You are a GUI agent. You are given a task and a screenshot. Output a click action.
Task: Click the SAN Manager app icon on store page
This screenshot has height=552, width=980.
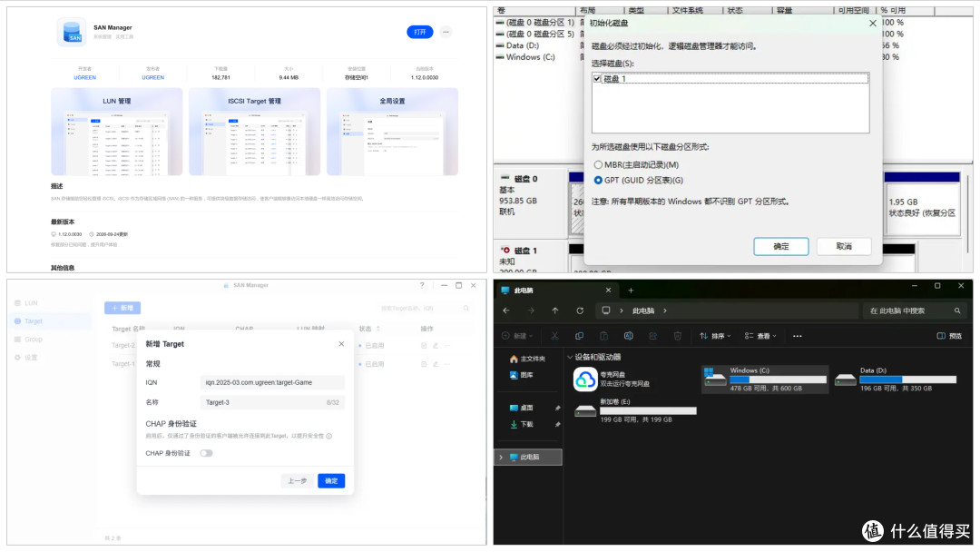pos(72,32)
